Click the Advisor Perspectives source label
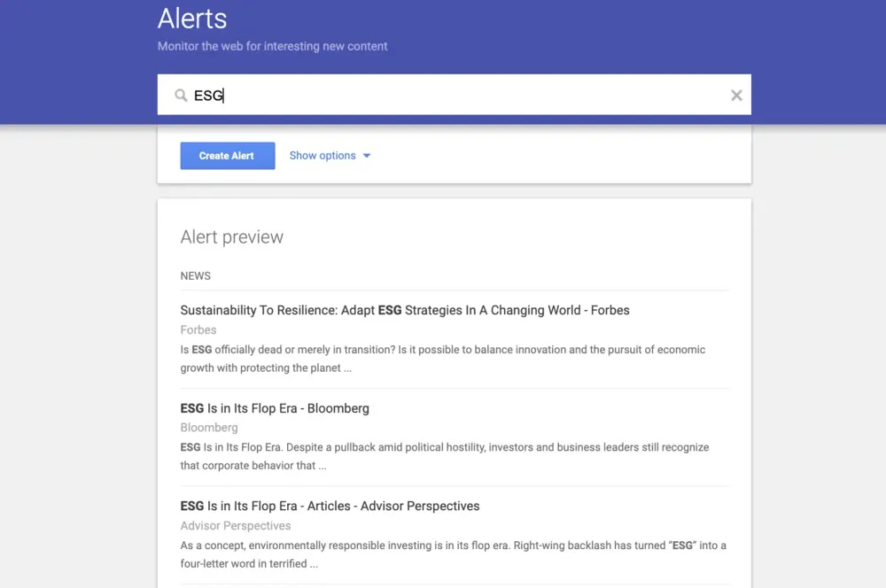 235,525
